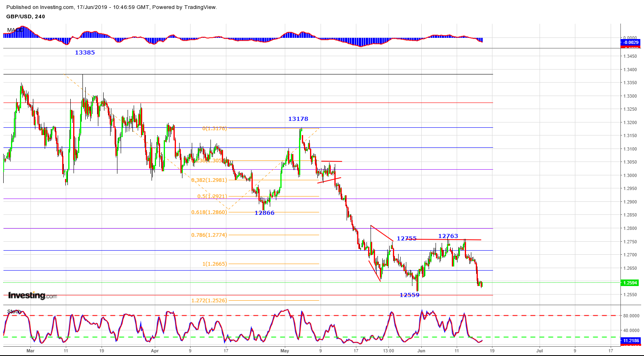Screen dimensions: 644x356
Task: Select the 0.786(1.2774) Fibonacci level label
Action: click(x=209, y=235)
